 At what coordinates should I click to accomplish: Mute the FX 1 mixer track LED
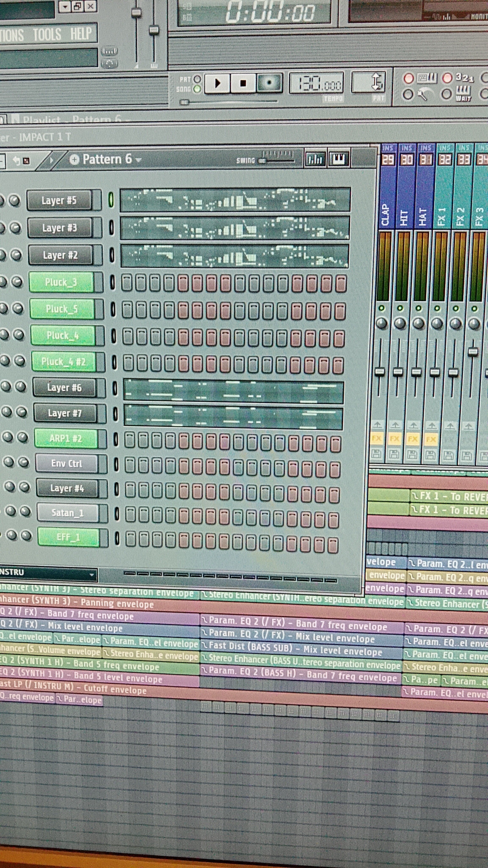(437, 308)
